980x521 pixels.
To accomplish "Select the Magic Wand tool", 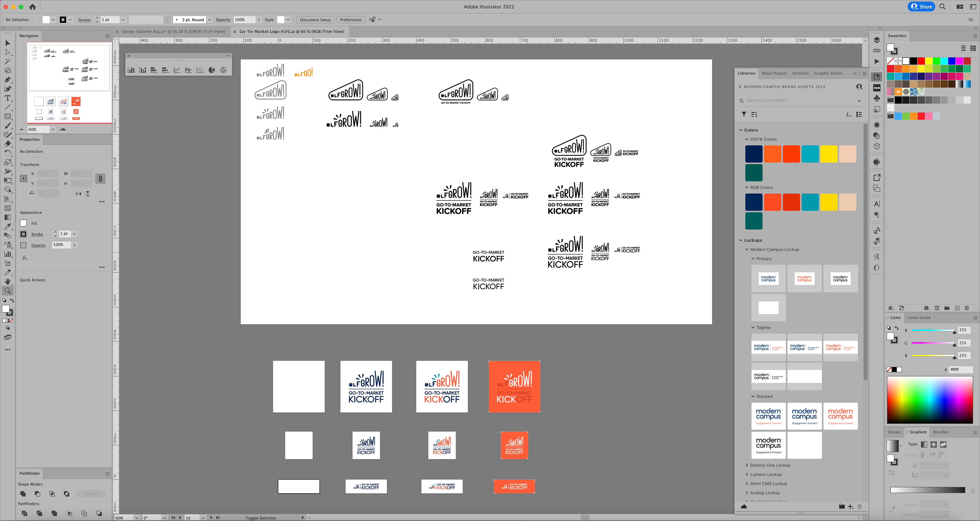I will [x=8, y=61].
